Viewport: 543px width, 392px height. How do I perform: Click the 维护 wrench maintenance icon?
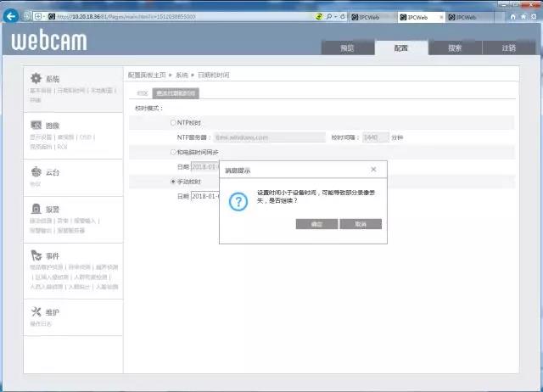[36, 312]
